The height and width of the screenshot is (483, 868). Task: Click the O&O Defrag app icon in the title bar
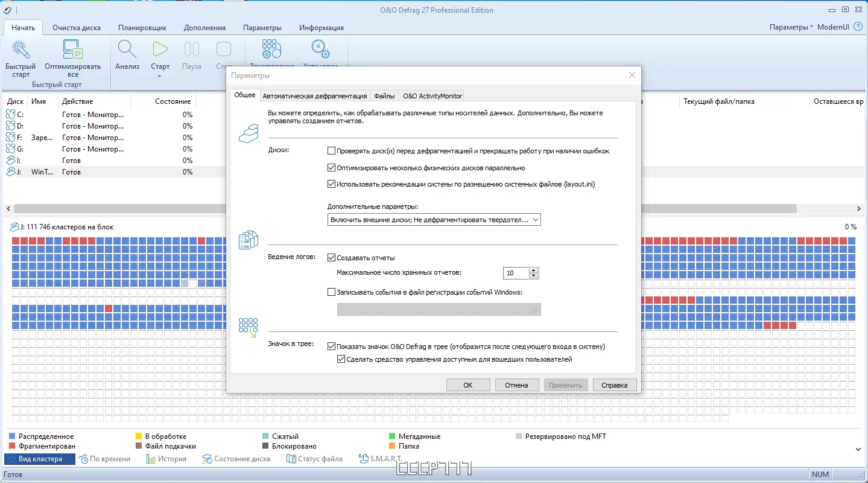click(7, 10)
